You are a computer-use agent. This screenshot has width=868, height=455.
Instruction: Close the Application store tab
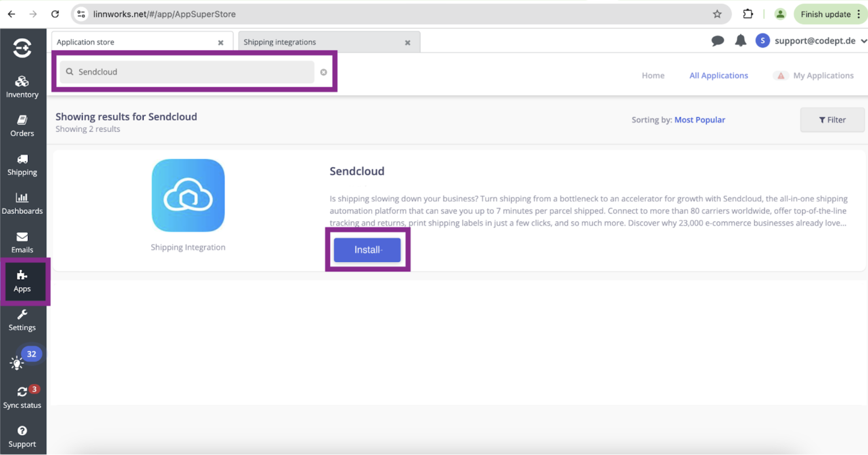220,42
